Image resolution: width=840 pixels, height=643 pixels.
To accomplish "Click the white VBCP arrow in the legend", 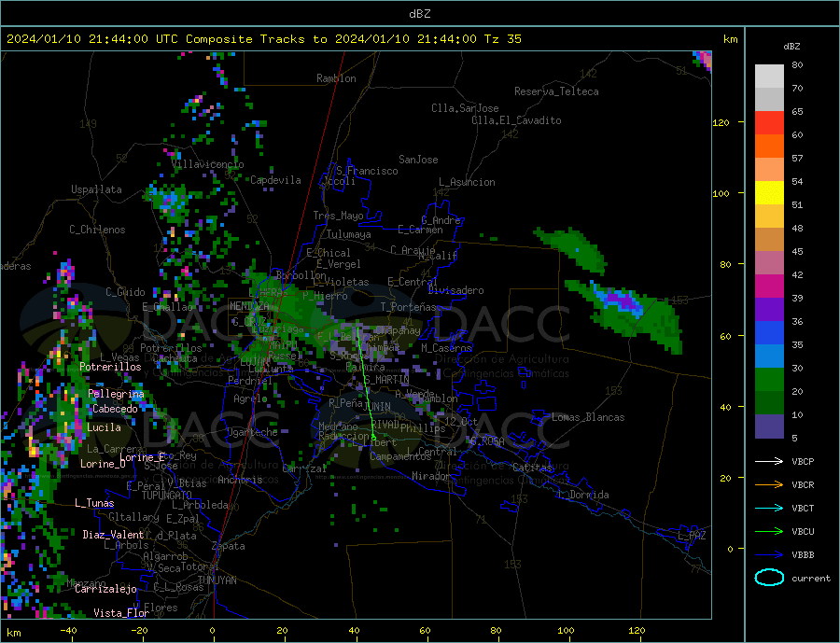I will tap(769, 461).
